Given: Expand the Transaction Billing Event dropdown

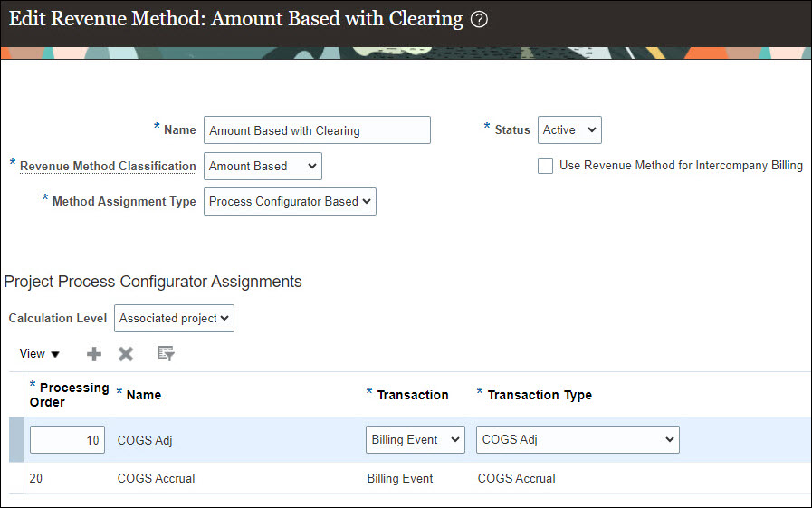Looking at the screenshot, I should tap(416, 440).
